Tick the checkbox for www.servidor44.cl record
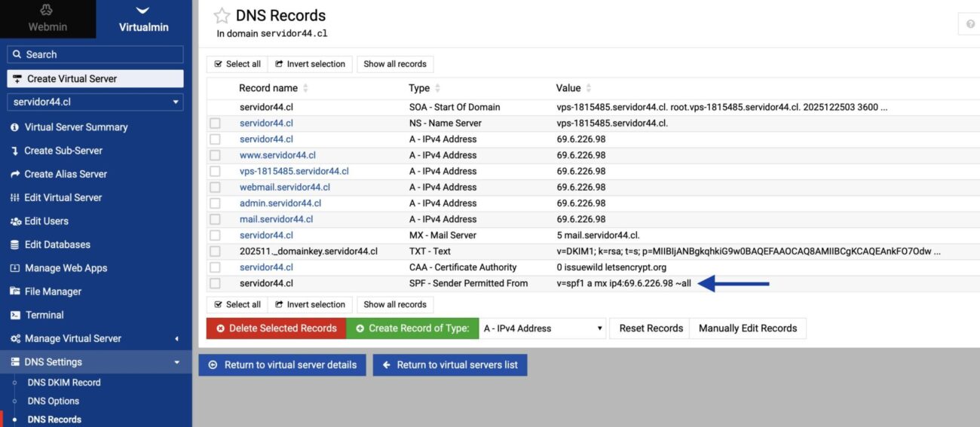The height and width of the screenshot is (427, 980). (x=216, y=155)
